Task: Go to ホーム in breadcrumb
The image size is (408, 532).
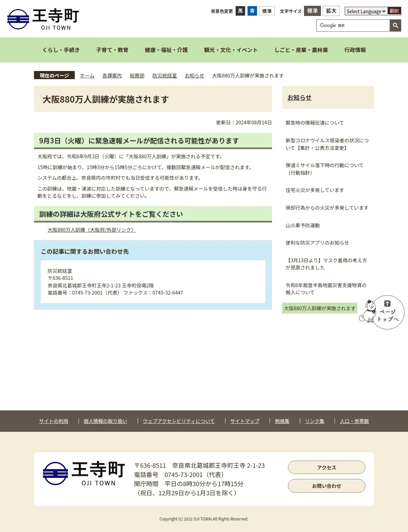Action: click(x=87, y=76)
